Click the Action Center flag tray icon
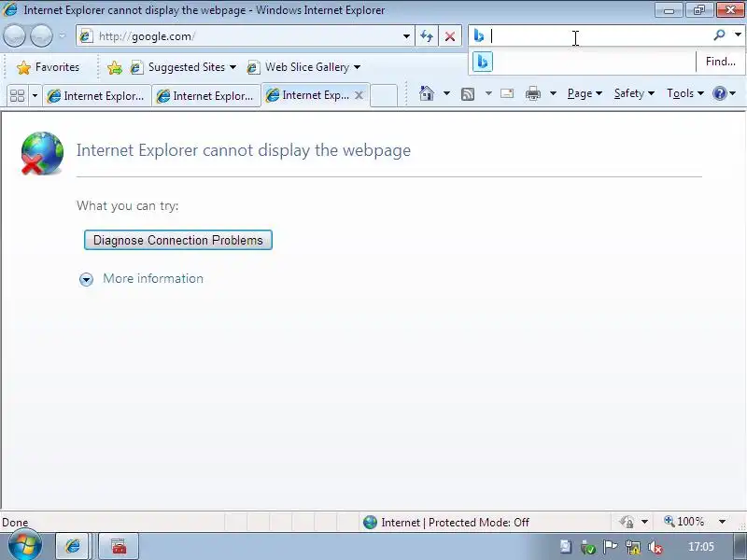 pos(611,548)
